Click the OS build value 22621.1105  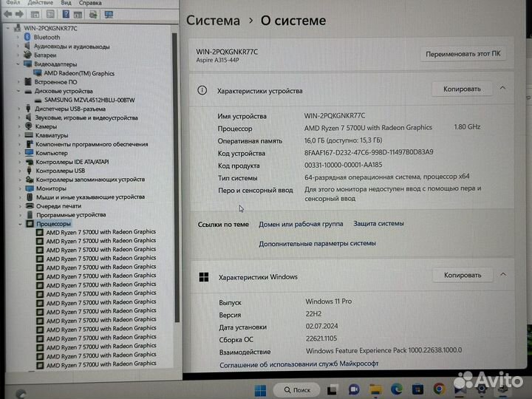coord(321,338)
